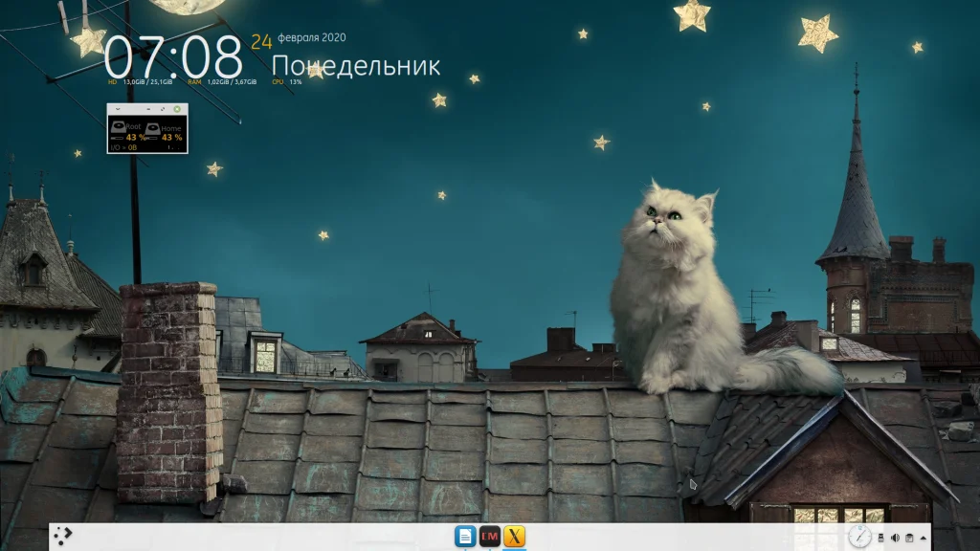Screen dimensions: 980x551
Task: Click the Root 43 % usage value
Action: (x=136, y=138)
